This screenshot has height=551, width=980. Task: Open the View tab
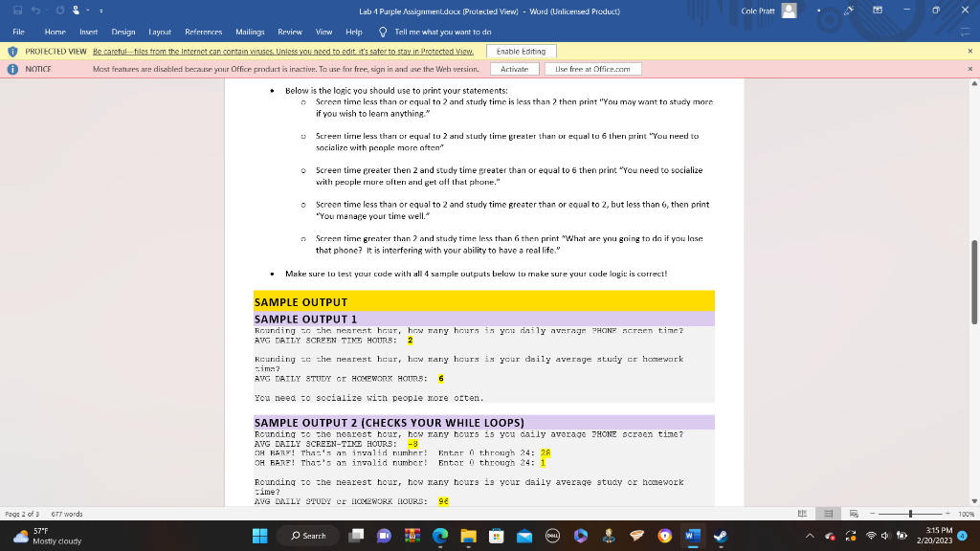(323, 32)
